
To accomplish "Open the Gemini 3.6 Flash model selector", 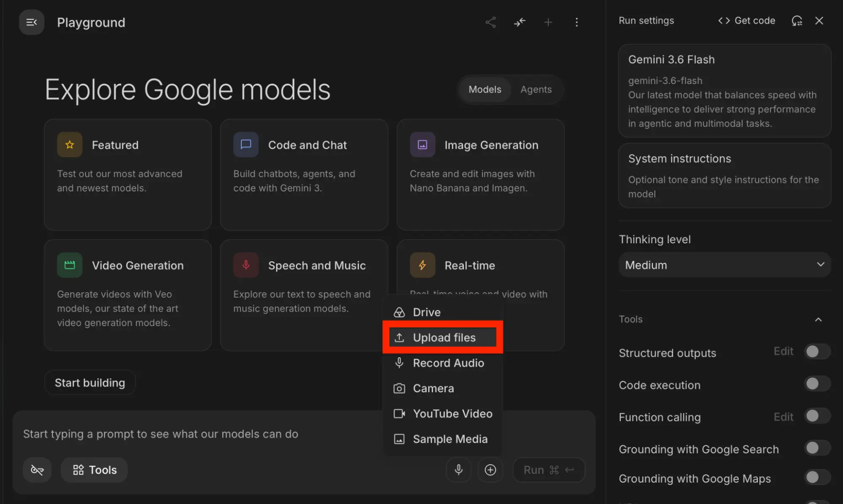I will [x=725, y=91].
